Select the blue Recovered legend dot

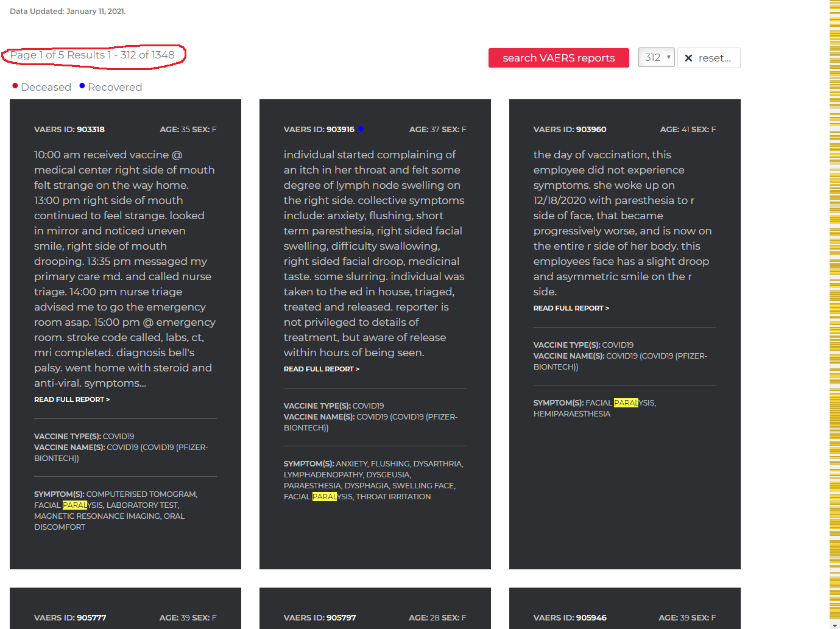click(x=82, y=86)
